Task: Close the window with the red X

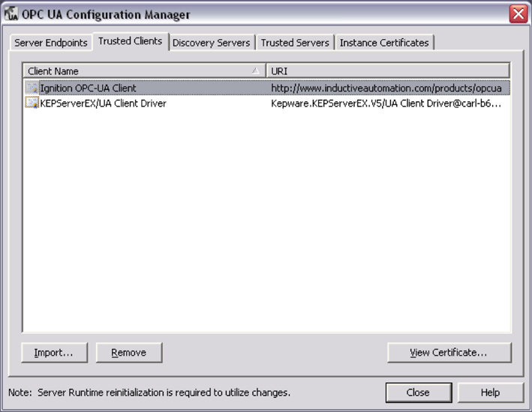Action: 518,14
